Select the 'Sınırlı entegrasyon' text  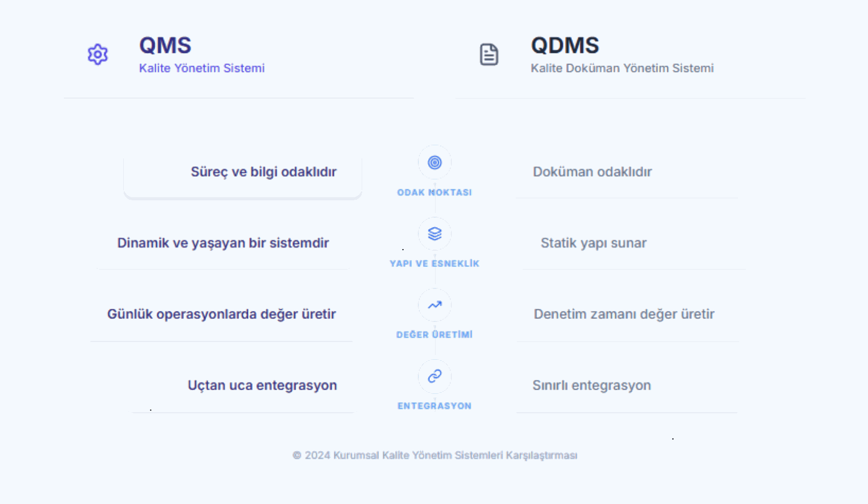[x=592, y=385]
